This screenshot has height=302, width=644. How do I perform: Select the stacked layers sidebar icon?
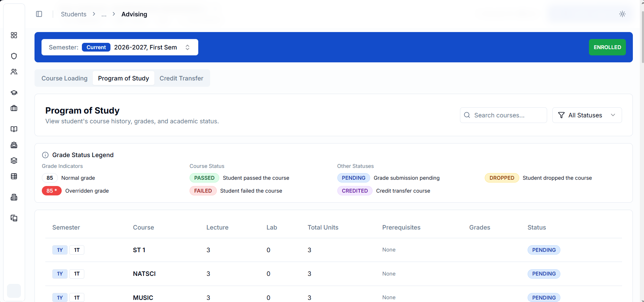(x=14, y=161)
